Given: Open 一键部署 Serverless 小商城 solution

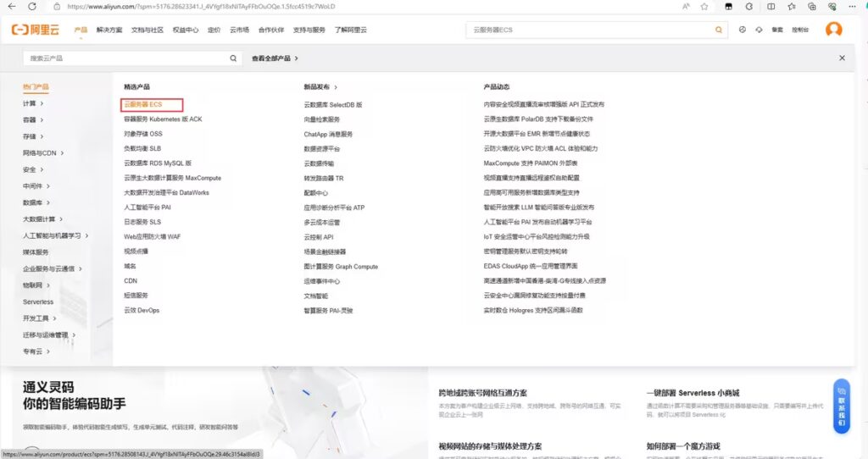Looking at the screenshot, I should (693, 393).
